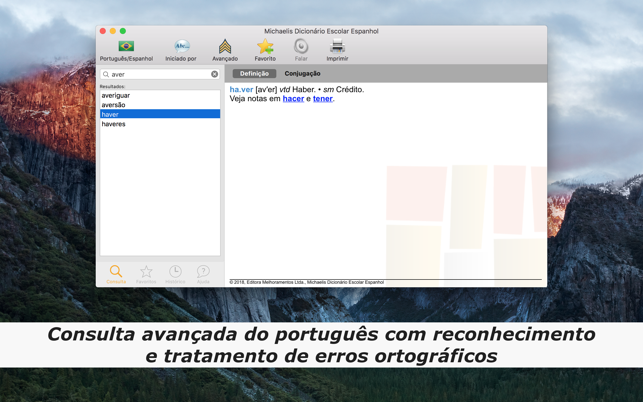Print entry with Imprimir icon

337,46
